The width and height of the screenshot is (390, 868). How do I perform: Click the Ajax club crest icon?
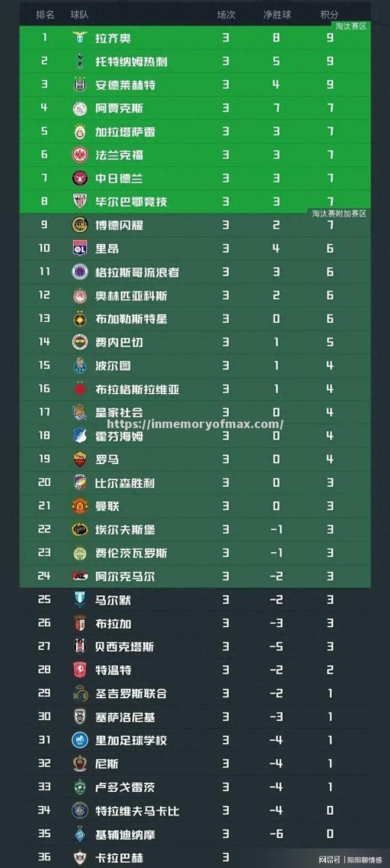79,108
